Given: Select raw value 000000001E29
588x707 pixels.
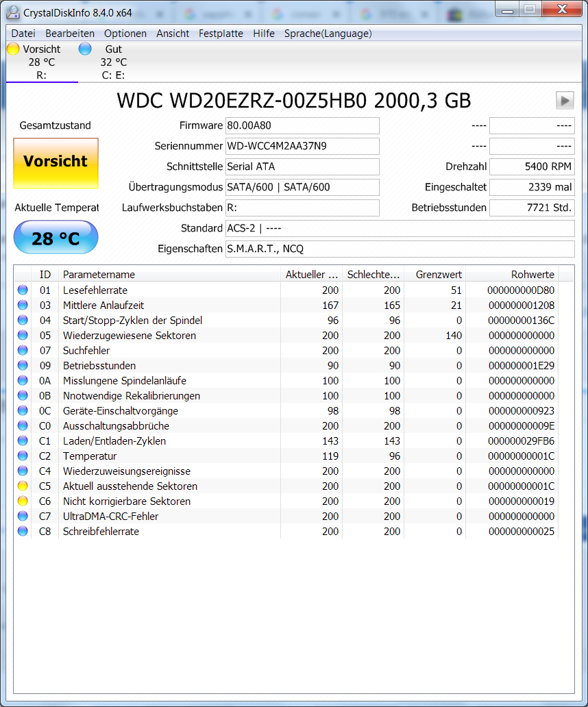Looking at the screenshot, I should tap(522, 365).
